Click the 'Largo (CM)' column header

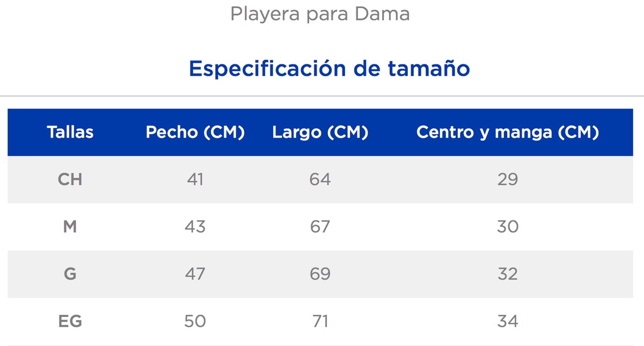coord(320,132)
